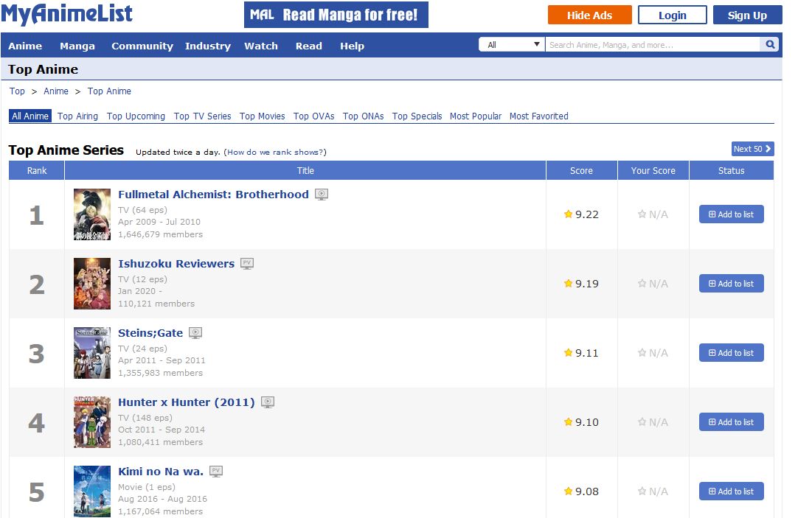Add Steins;Gate to list

[731, 353]
